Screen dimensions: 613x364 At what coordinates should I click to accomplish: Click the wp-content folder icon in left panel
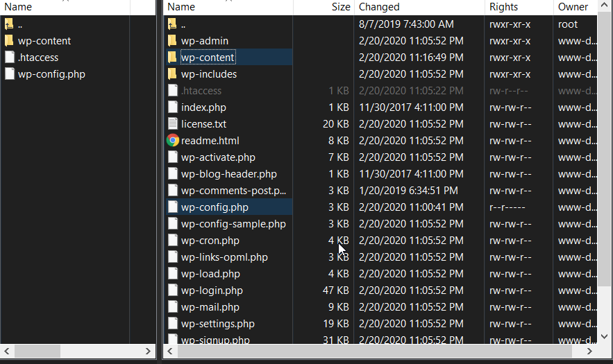click(x=9, y=41)
